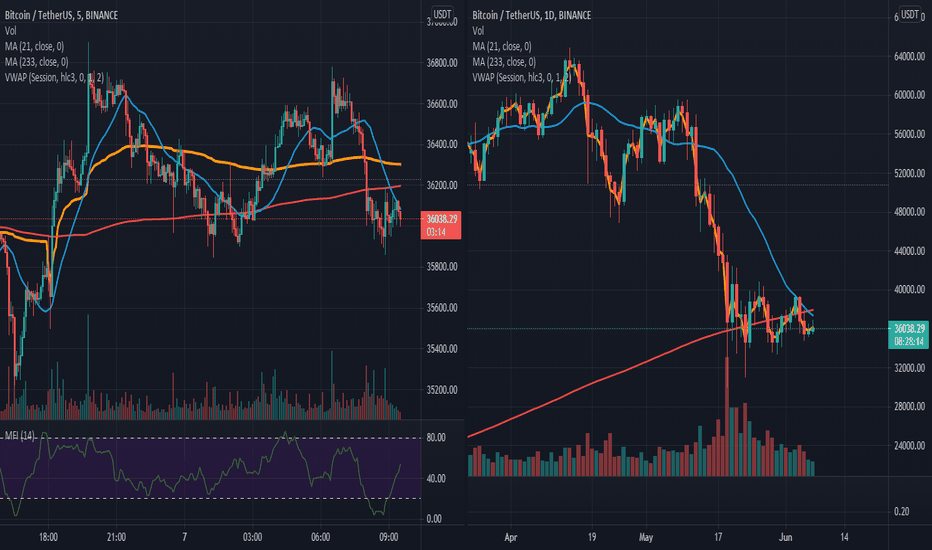Image resolution: width=932 pixels, height=550 pixels.
Task: Click the MFI (14) indicator label
Action: click(x=19, y=436)
